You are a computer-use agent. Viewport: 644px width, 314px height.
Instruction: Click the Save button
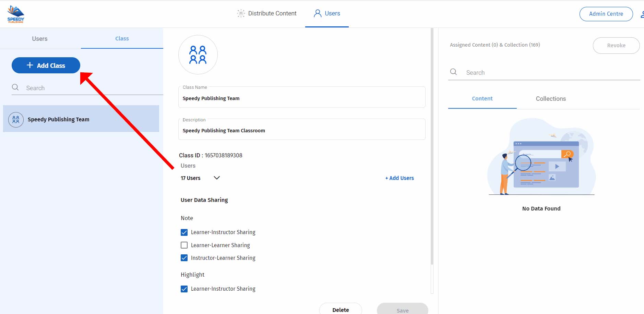click(403, 309)
